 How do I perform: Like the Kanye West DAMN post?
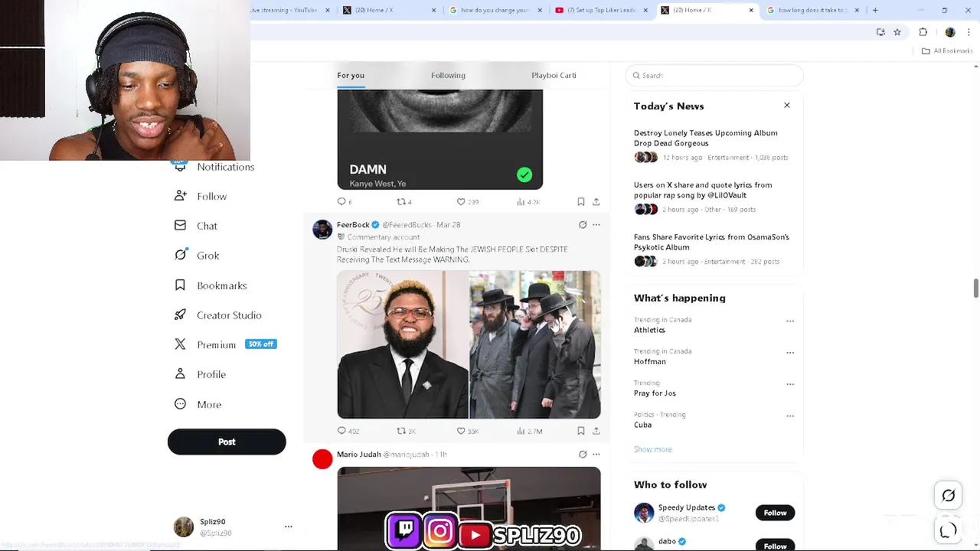click(466, 202)
